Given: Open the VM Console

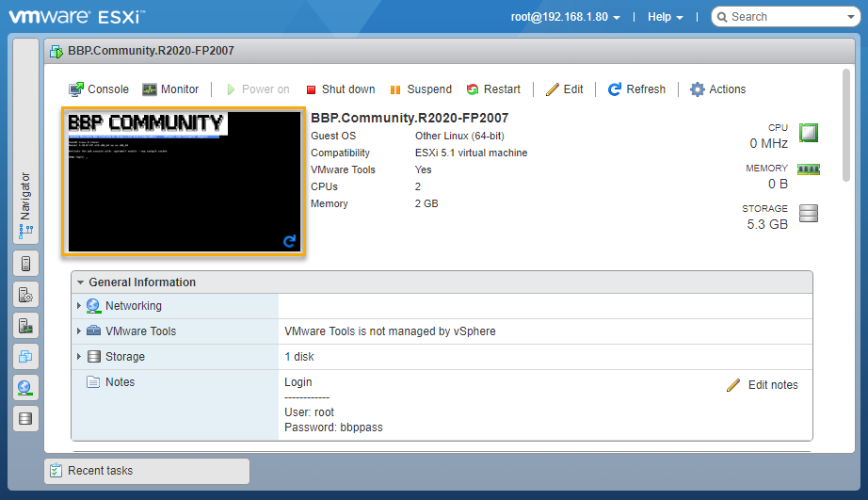Looking at the screenshot, I should click(99, 89).
